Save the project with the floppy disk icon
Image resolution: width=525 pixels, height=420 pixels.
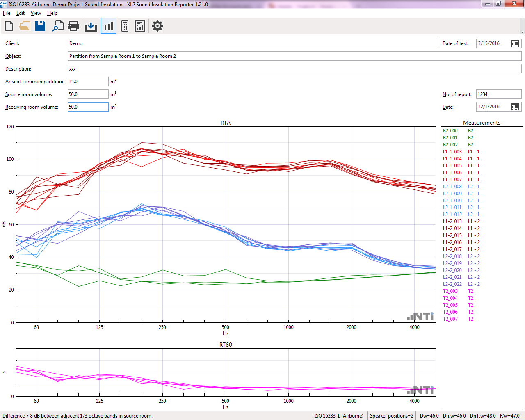[40, 26]
